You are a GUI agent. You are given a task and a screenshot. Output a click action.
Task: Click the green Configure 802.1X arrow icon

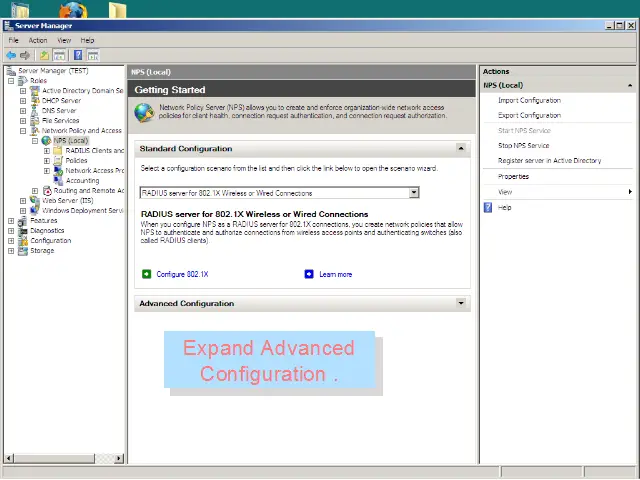(x=147, y=274)
